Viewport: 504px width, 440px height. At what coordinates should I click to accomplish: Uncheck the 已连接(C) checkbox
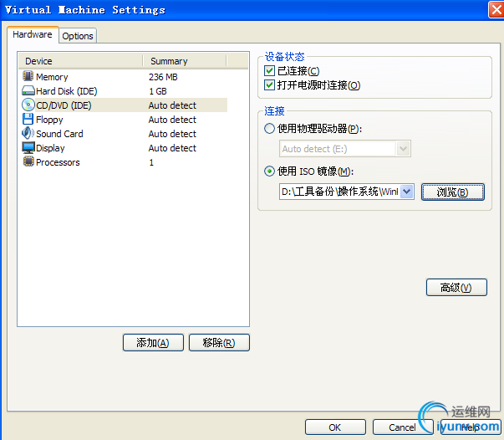coord(269,70)
